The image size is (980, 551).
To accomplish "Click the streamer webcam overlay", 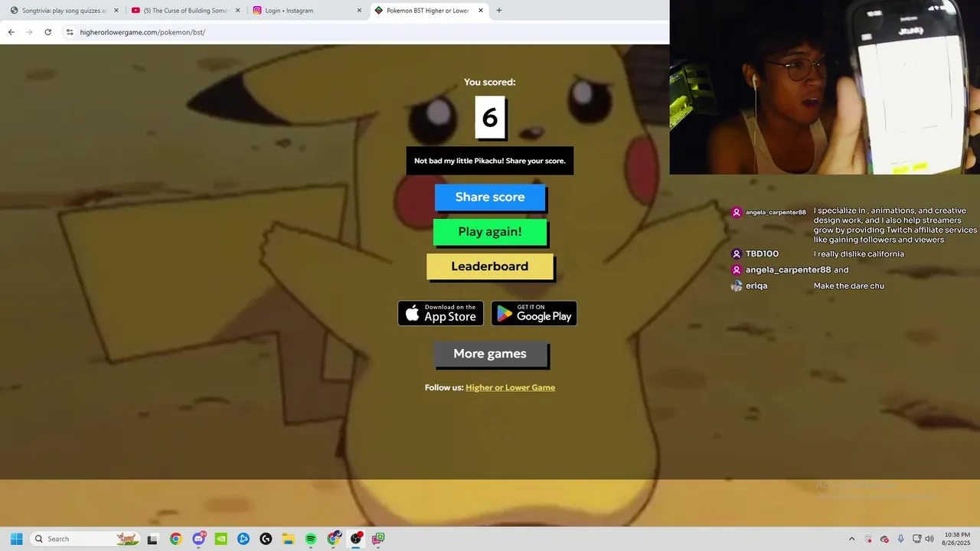I will click(x=825, y=87).
